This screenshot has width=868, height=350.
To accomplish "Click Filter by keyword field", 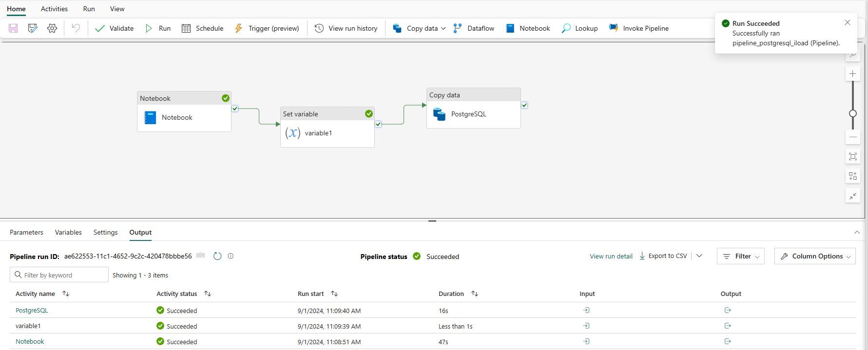I will click(59, 275).
